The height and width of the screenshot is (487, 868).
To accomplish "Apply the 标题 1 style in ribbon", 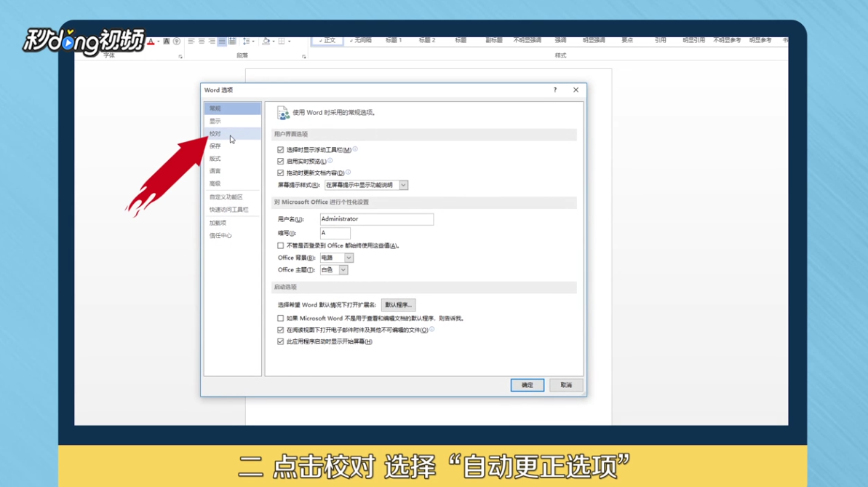I will [394, 41].
